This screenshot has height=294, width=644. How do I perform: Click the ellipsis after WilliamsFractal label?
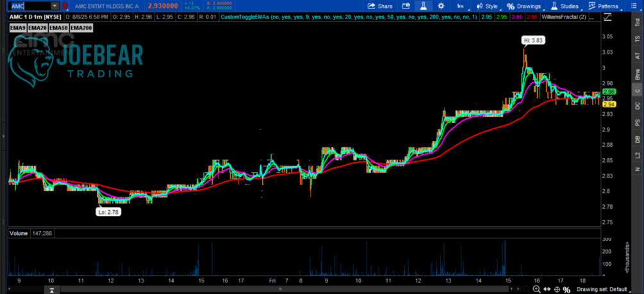(592, 17)
